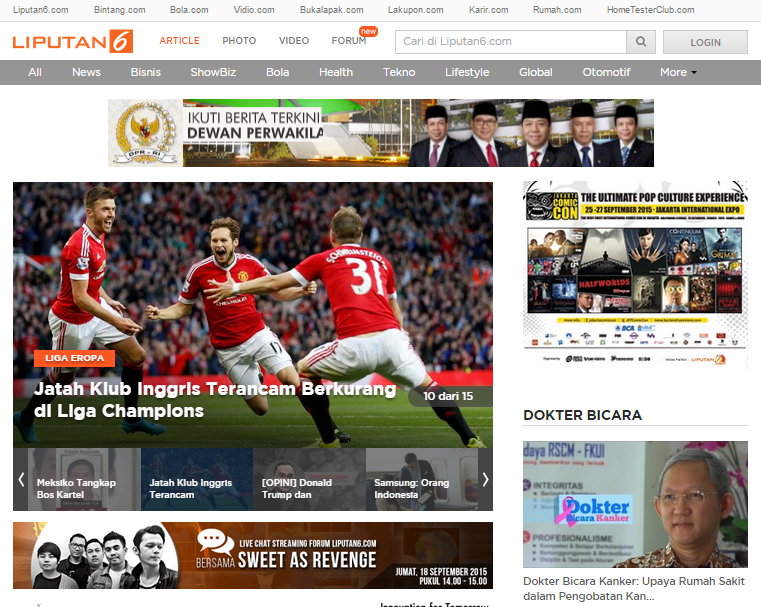
Task: Open Dokter Bicara Kanker article title
Action: point(634,589)
